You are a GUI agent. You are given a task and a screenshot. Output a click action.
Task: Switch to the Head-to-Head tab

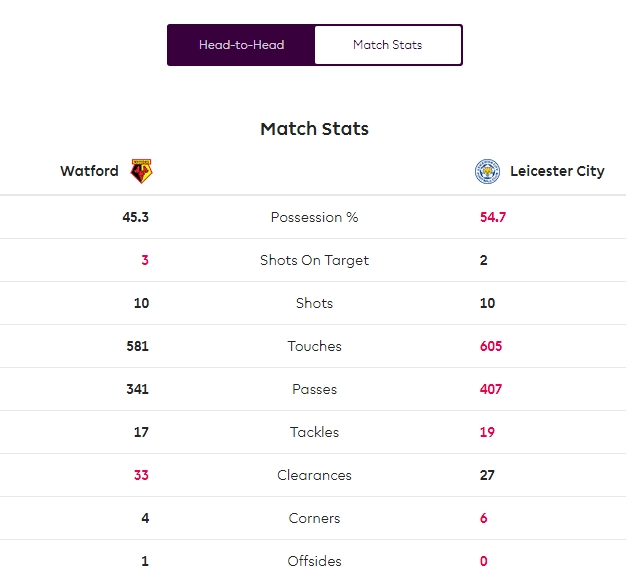[x=241, y=45]
